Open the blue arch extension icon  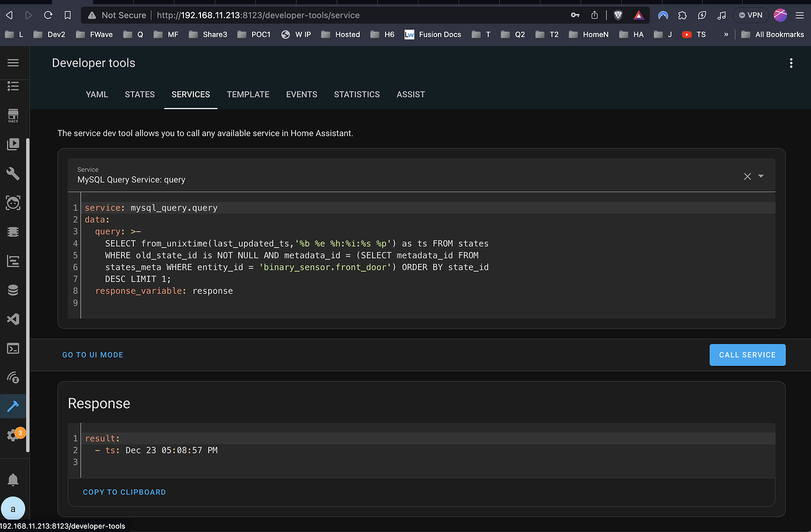click(x=663, y=15)
